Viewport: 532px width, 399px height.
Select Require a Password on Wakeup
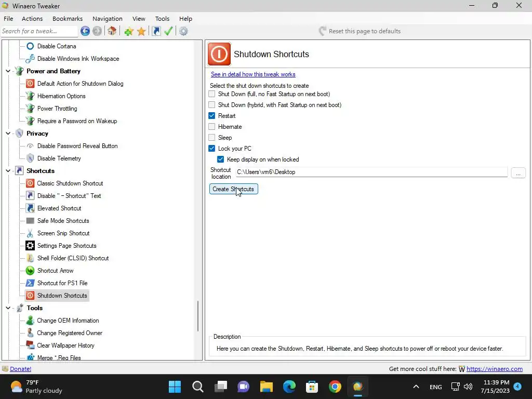coord(77,121)
